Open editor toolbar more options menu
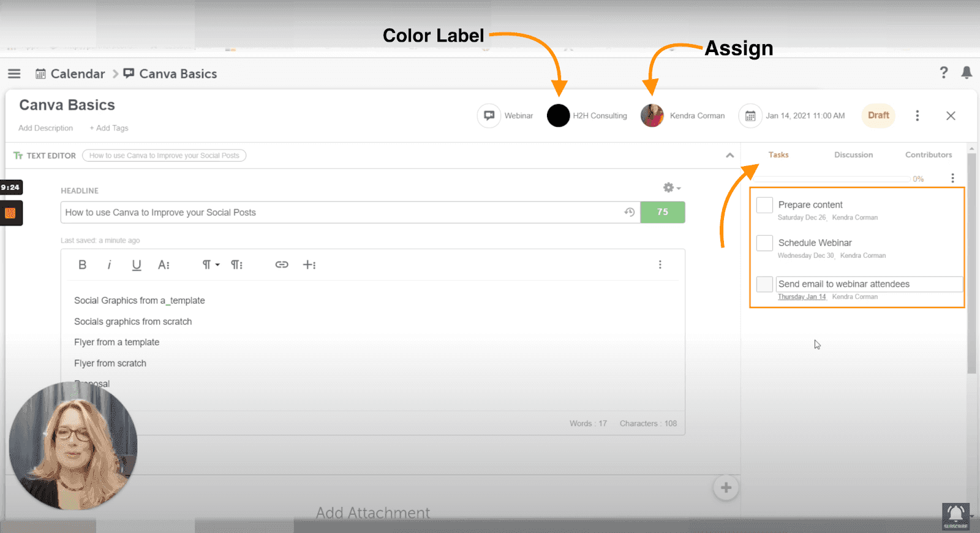This screenshot has width=980, height=533. pyautogui.click(x=660, y=265)
